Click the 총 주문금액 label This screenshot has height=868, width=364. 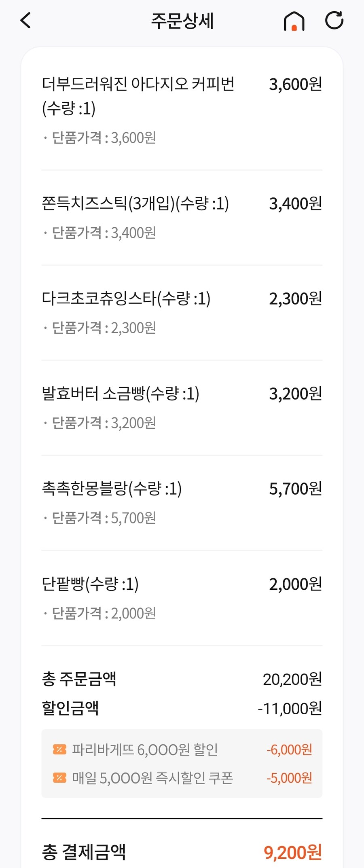point(79,679)
